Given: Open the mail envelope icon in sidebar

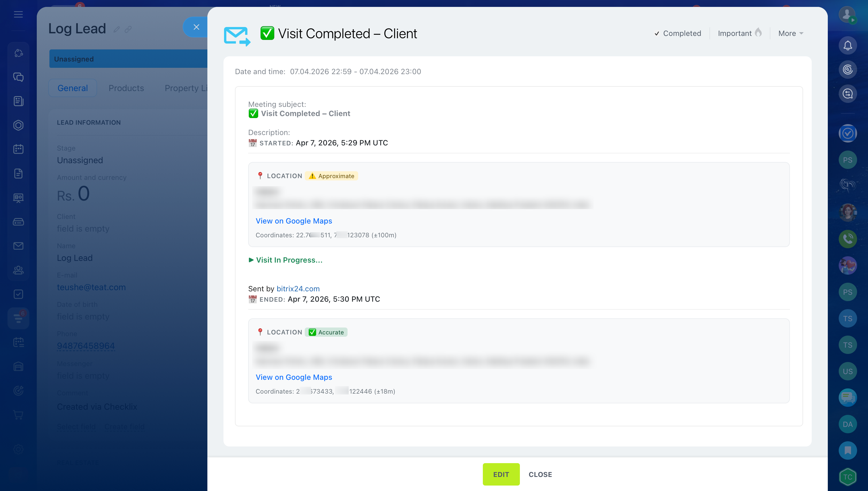Looking at the screenshot, I should (18, 246).
